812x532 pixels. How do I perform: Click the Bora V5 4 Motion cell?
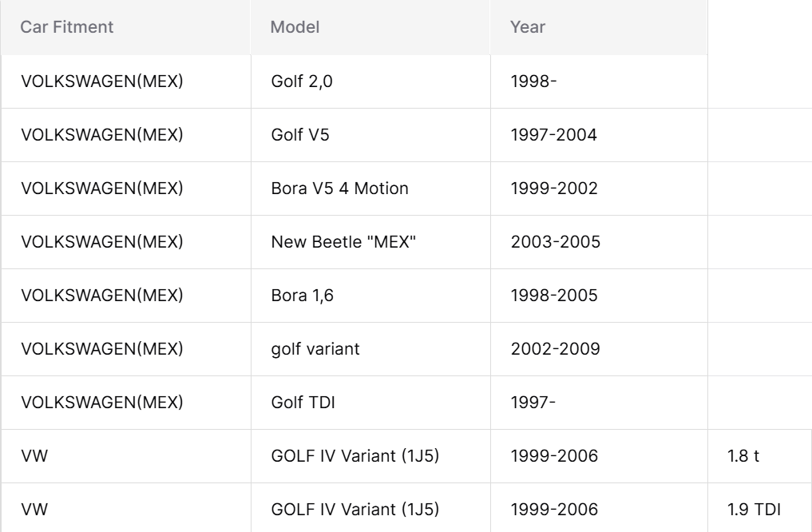[370, 188]
